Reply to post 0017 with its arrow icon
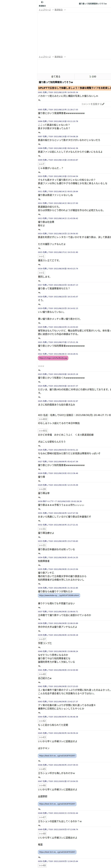111x868 pixels. 39,293
